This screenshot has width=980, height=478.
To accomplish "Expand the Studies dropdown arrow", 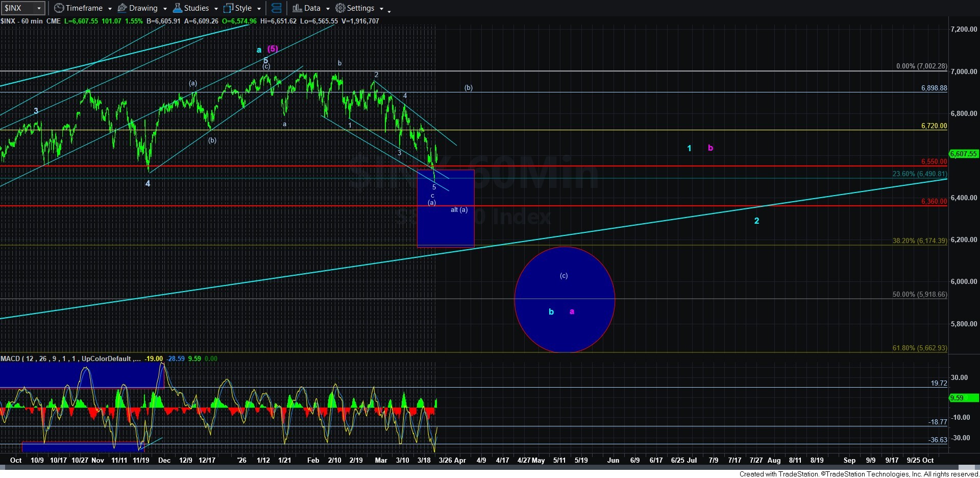I will click(216, 9).
